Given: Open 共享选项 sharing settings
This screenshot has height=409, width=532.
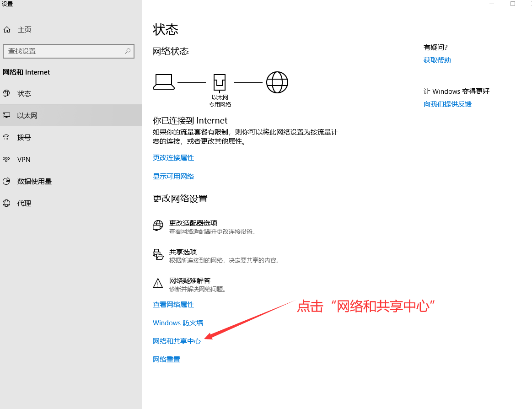Looking at the screenshot, I should [183, 252].
